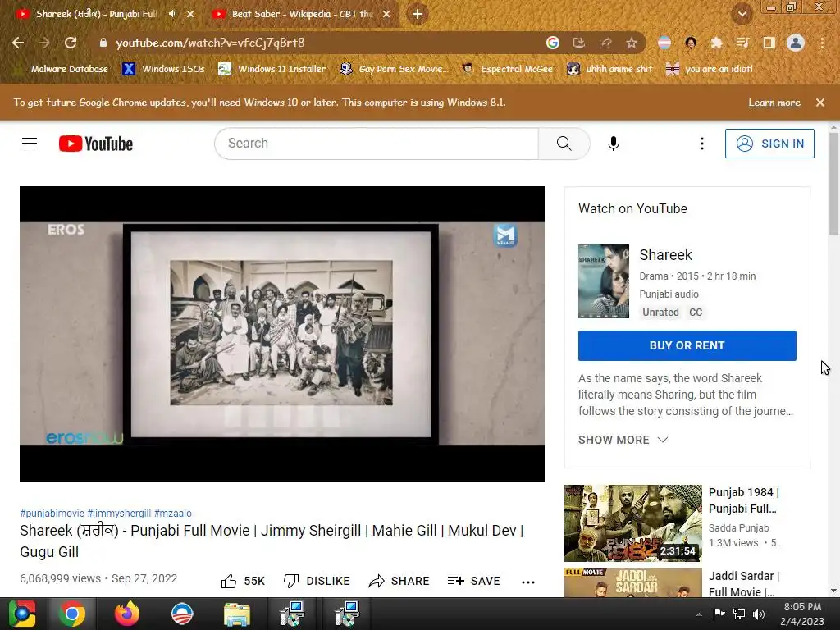Go to YouTube home via the logo
840x630 pixels.
click(96, 144)
